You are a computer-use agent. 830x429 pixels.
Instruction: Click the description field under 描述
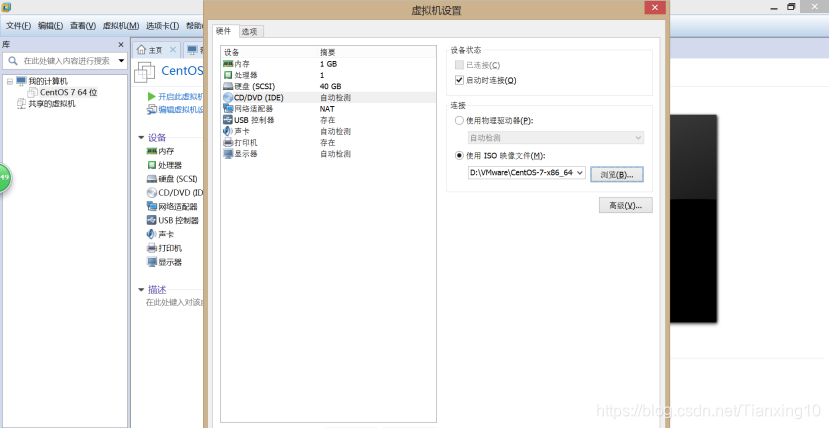pos(175,302)
